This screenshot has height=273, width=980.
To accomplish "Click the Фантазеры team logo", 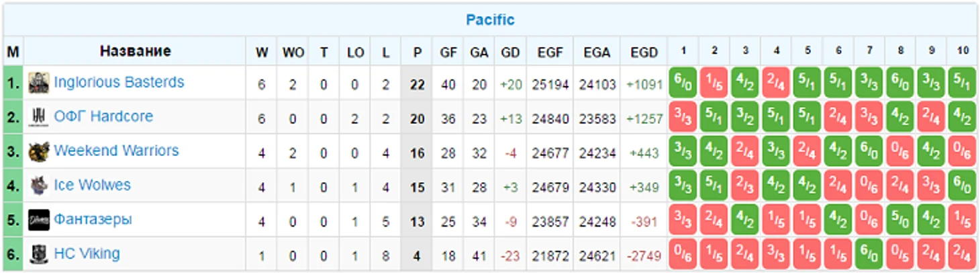I will click(39, 220).
